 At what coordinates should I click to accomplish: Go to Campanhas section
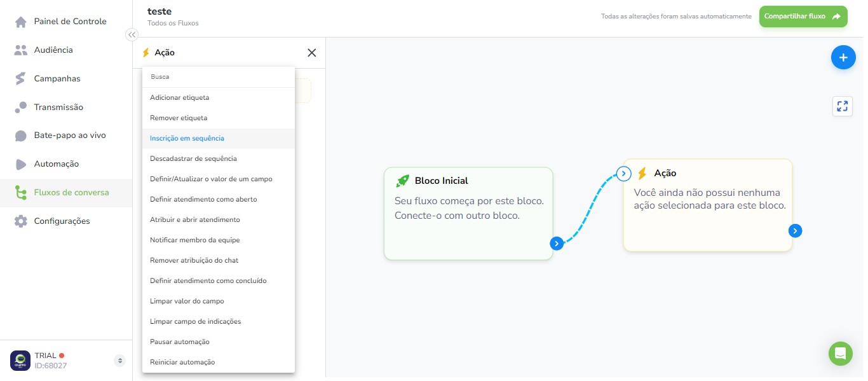(x=66, y=79)
